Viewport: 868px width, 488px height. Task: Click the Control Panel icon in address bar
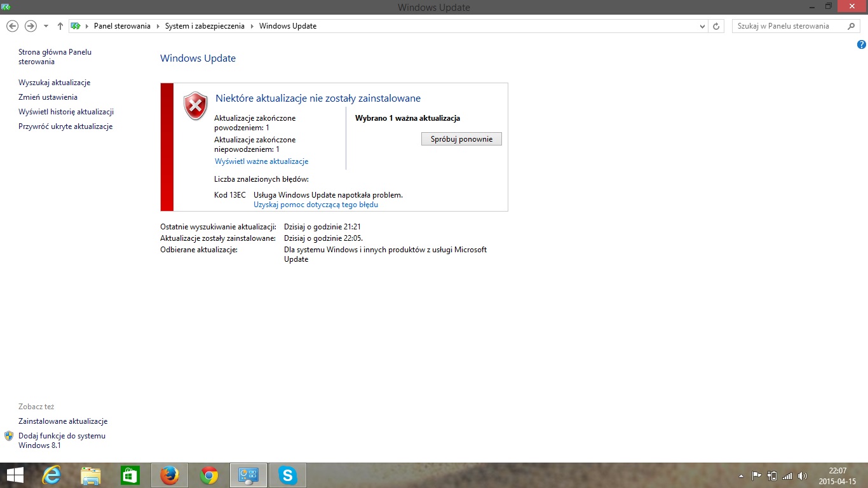click(x=76, y=26)
